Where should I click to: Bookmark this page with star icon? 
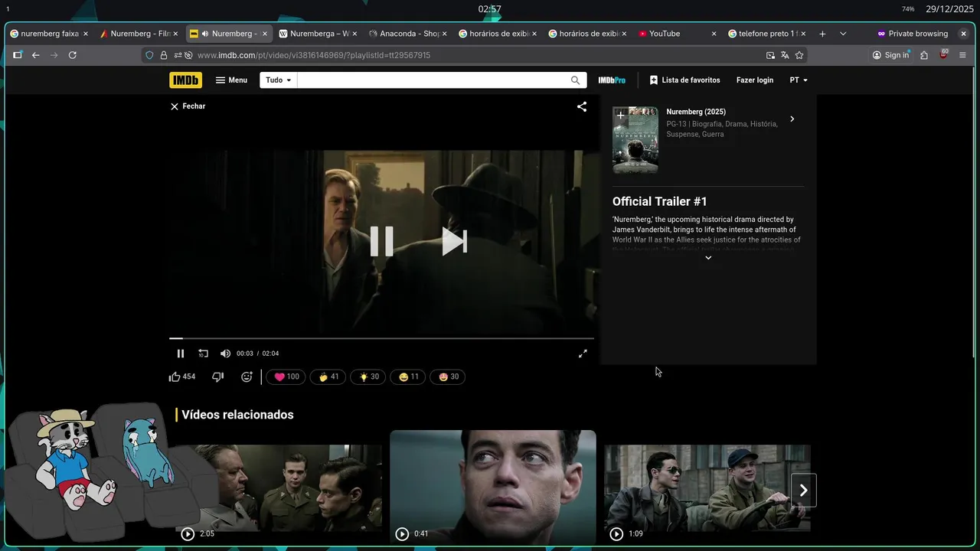(x=799, y=55)
